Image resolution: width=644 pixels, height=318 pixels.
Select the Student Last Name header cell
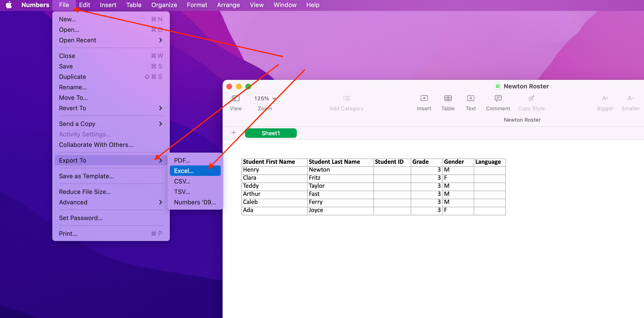tap(340, 162)
